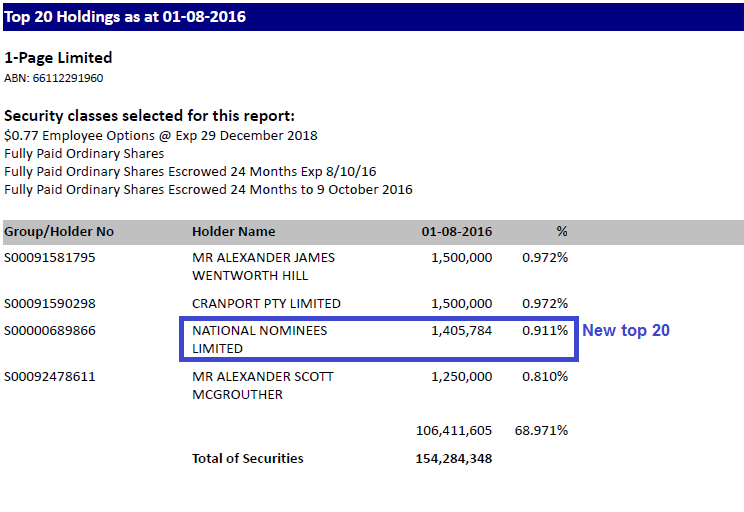Click the 'Security classes selected for this report:' heading
This screenshot has height=512, width=744.
point(149,116)
